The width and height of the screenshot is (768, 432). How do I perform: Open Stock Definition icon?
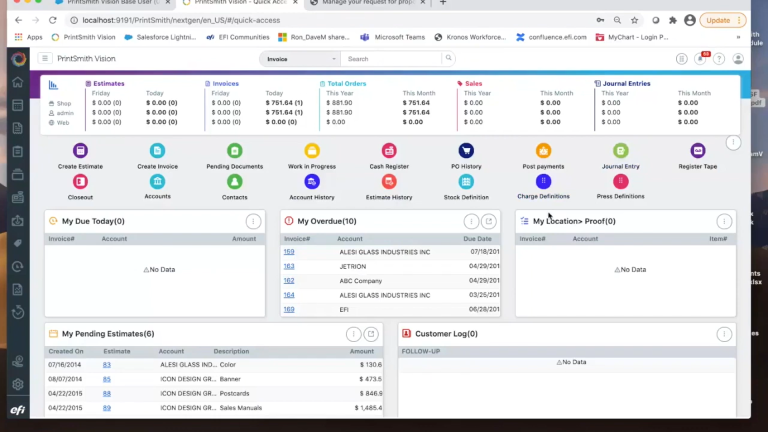tap(466, 182)
